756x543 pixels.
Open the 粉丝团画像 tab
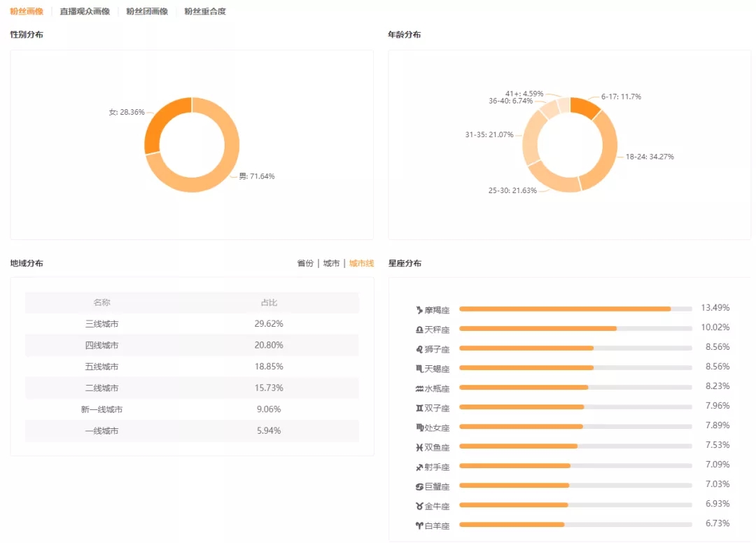[x=147, y=11]
